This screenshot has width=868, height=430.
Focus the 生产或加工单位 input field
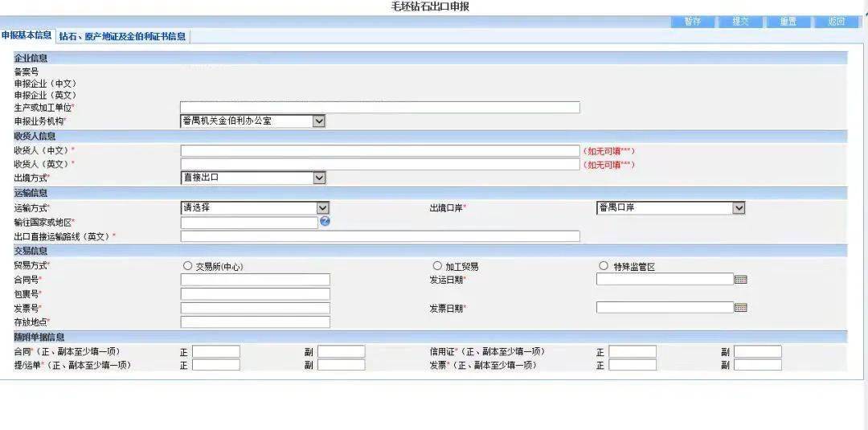coord(380,108)
